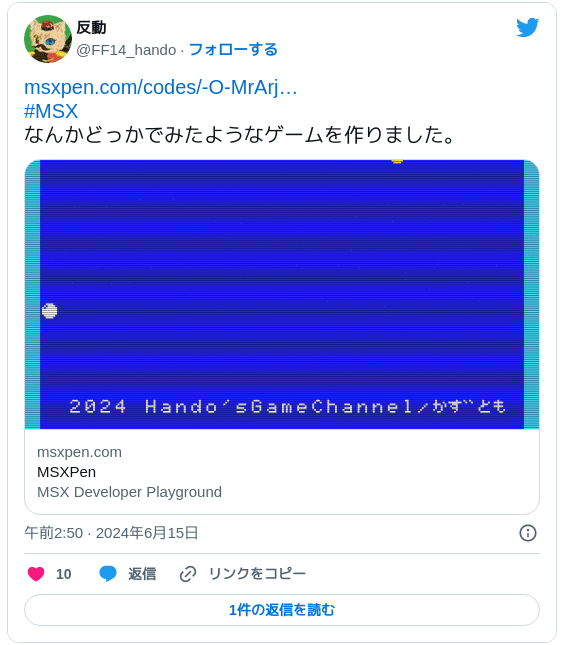Like the tweet with the heart icon
This screenshot has height=645, width=564.
[x=36, y=574]
